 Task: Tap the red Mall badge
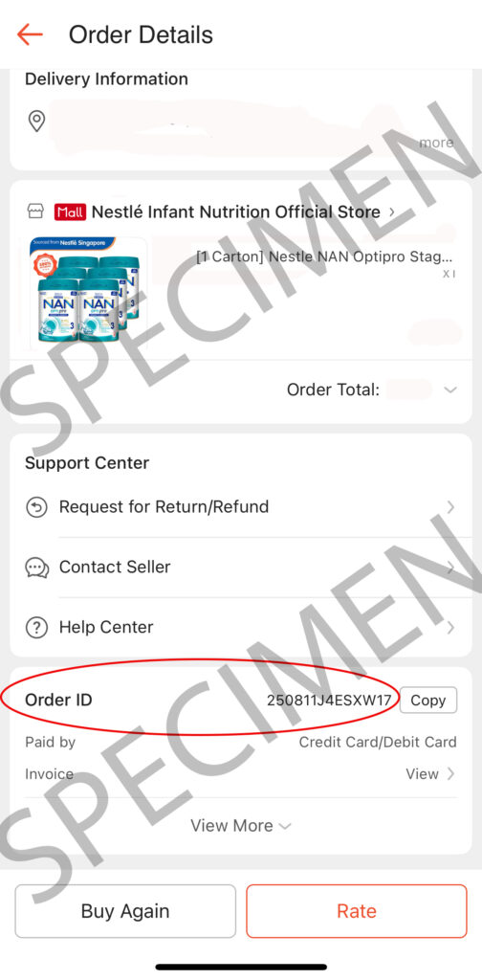[x=70, y=212]
